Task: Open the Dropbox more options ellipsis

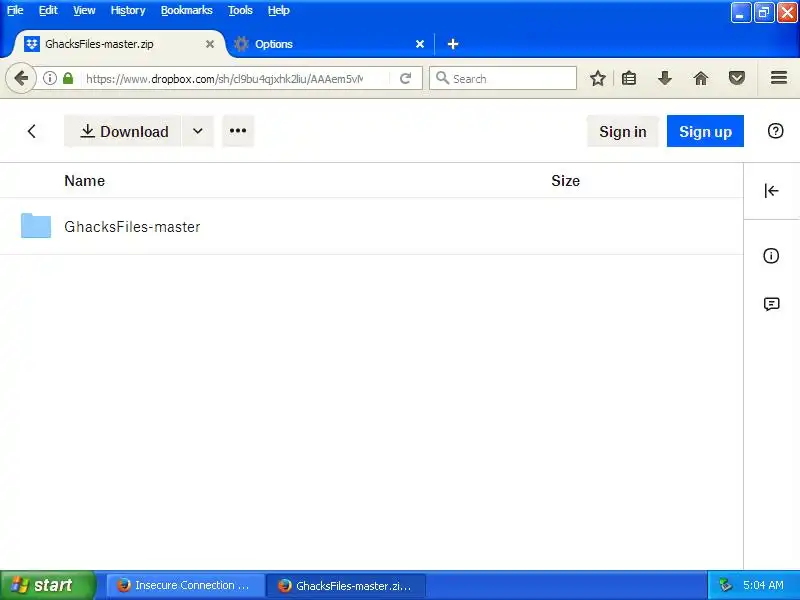Action: [x=238, y=131]
